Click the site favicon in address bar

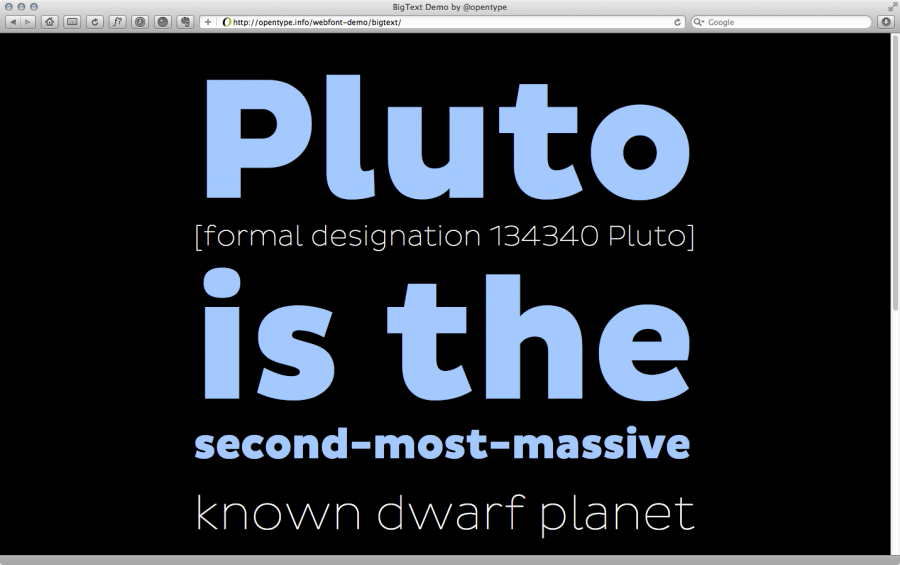click(x=226, y=22)
